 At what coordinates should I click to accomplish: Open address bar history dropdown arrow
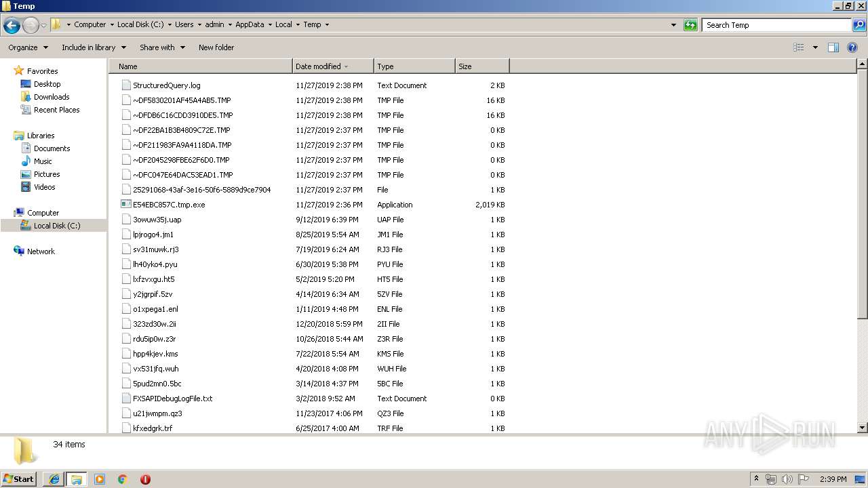click(673, 25)
